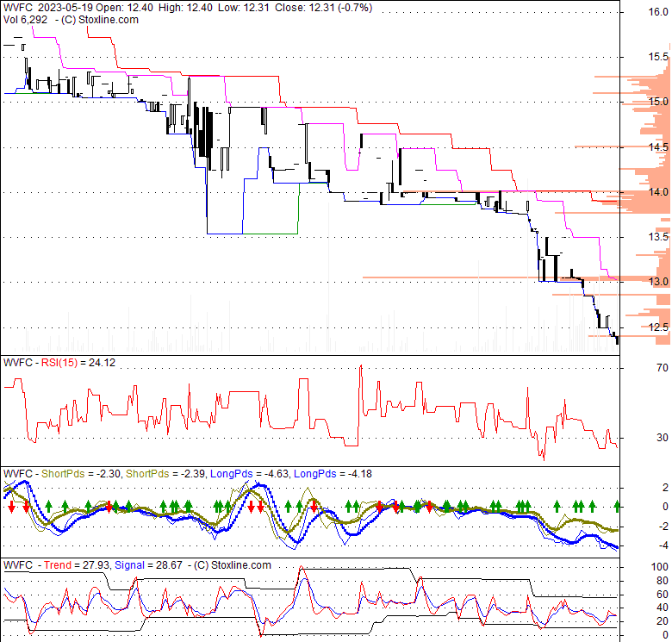The width and height of the screenshot is (672, 642).
Task: Click the rightmost green up-arrow signal marker
Action: click(x=617, y=507)
